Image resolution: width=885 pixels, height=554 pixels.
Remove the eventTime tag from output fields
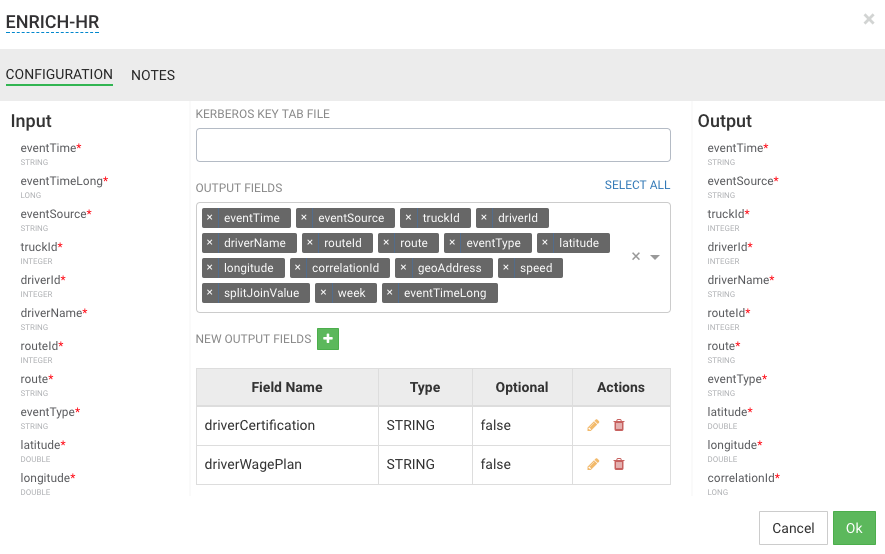(209, 218)
